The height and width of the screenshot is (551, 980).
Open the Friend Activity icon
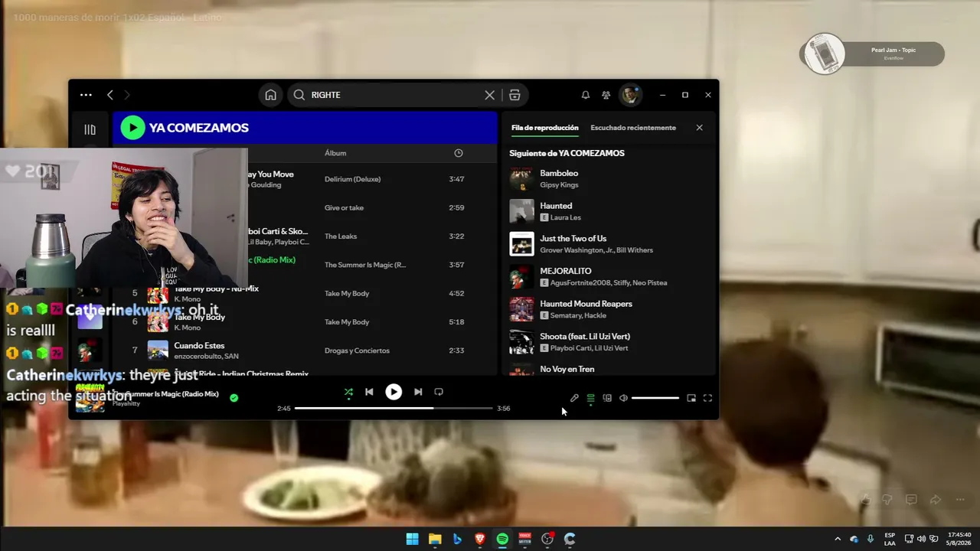pos(606,95)
